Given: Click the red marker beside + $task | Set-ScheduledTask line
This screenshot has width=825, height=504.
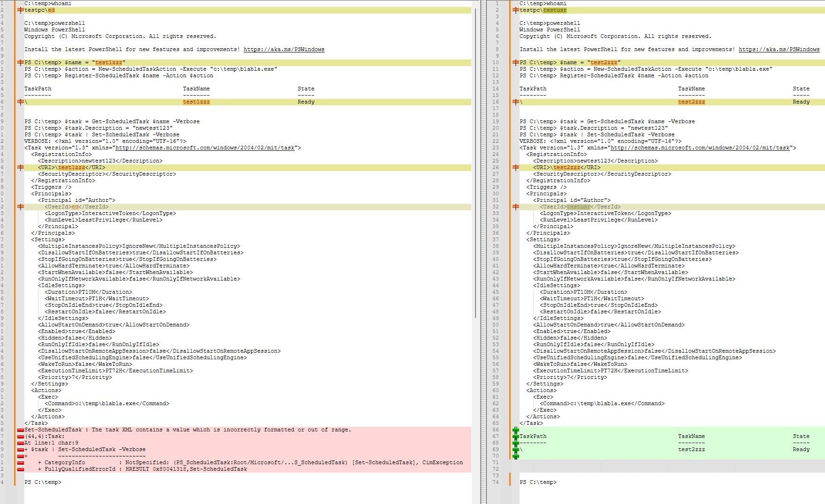Looking at the screenshot, I should pos(21,449).
